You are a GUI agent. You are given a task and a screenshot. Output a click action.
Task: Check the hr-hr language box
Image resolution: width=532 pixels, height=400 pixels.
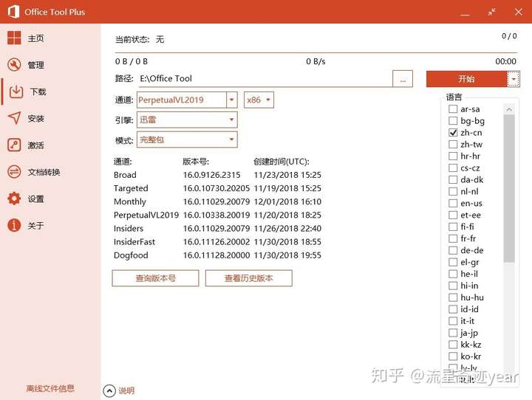click(453, 156)
